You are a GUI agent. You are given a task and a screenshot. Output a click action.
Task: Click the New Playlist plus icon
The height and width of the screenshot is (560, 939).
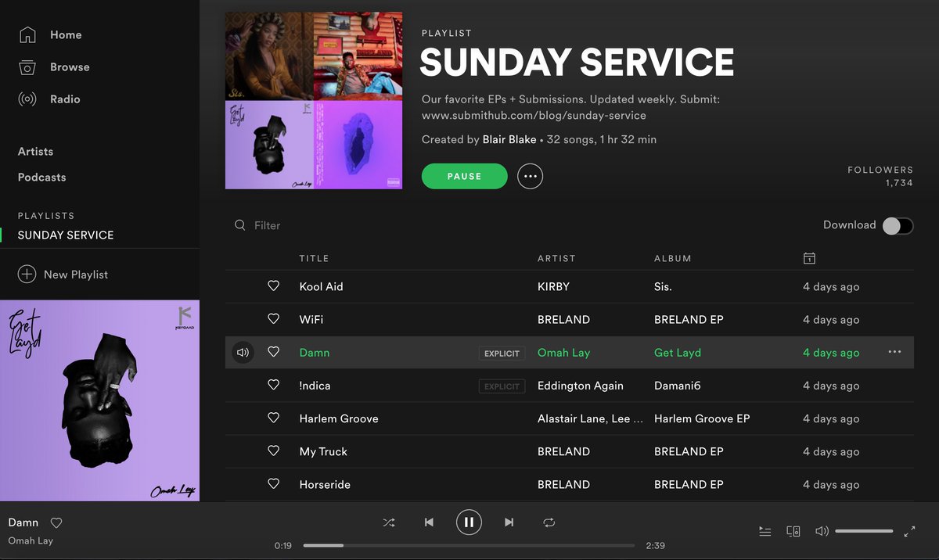pyautogui.click(x=27, y=275)
